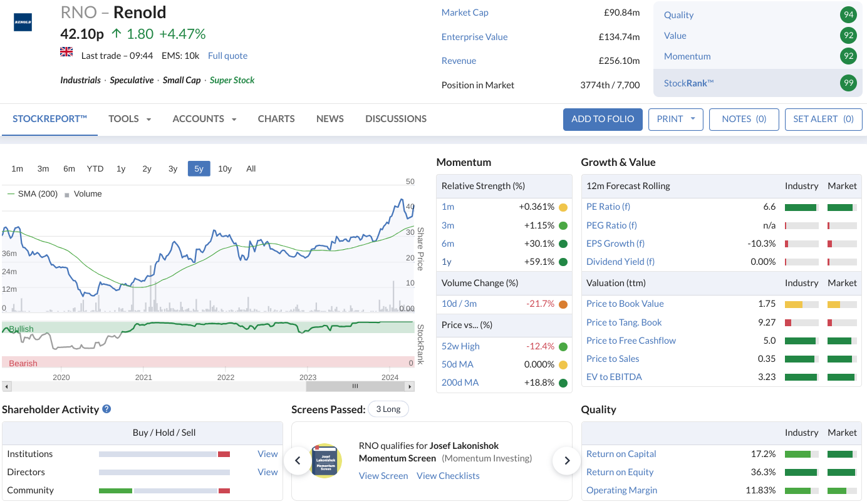
Task: Open the News tab
Action: tap(330, 119)
